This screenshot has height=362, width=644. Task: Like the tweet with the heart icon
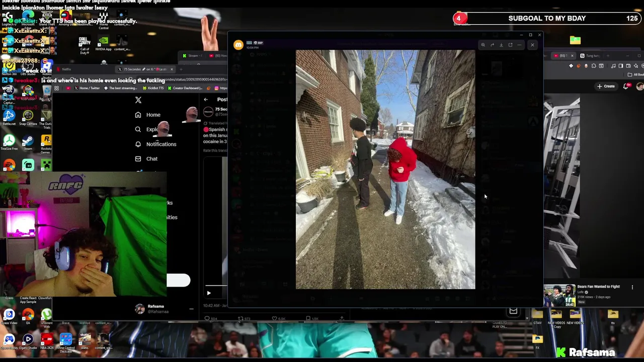275,318
